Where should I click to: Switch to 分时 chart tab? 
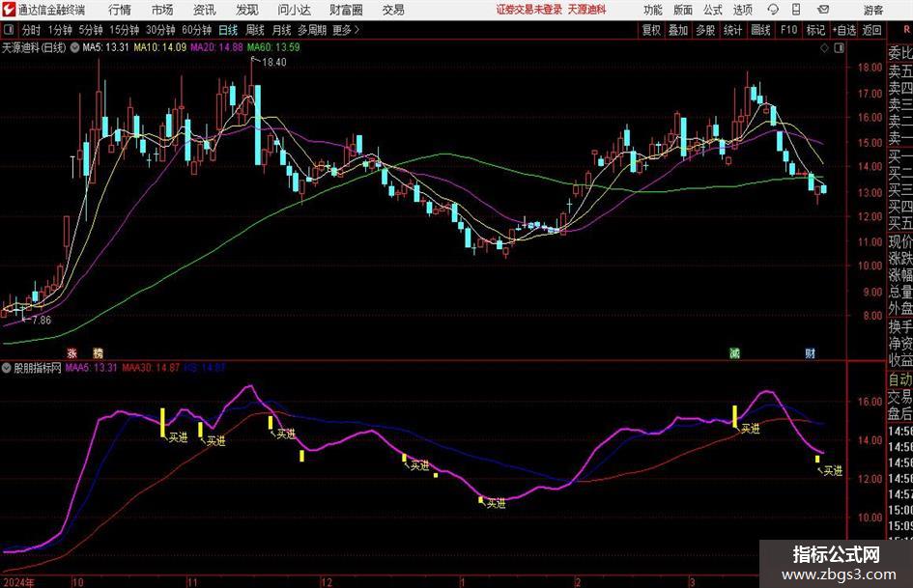(x=32, y=30)
